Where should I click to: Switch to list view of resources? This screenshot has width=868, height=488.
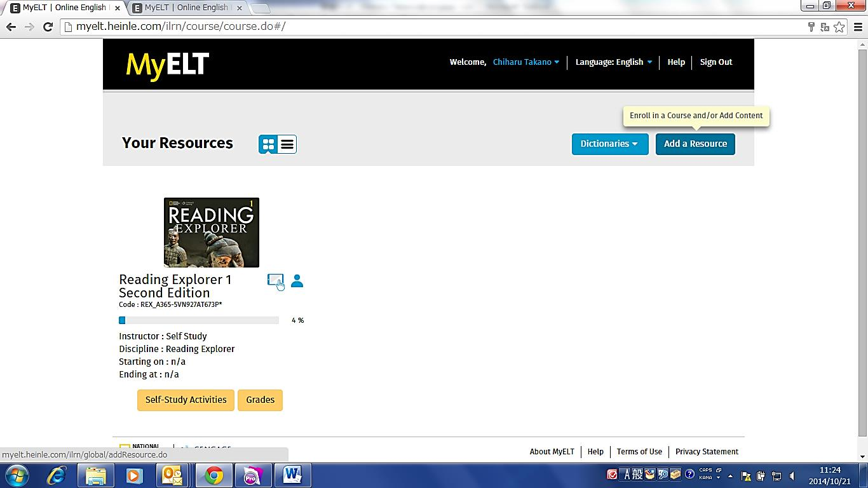[x=287, y=144]
